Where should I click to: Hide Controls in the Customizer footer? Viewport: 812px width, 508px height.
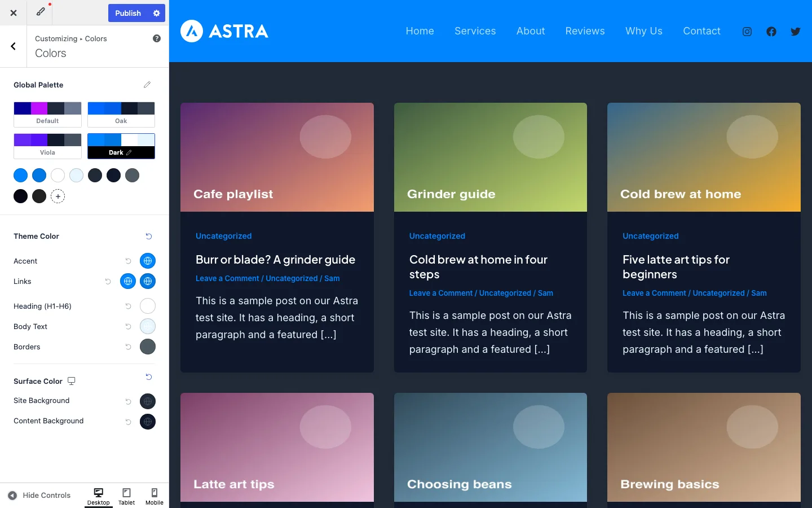(x=39, y=496)
